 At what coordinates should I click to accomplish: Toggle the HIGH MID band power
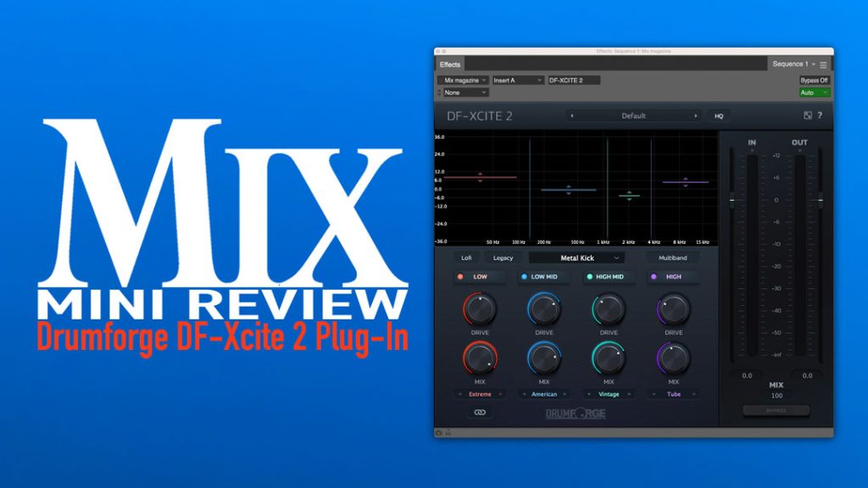(589, 277)
